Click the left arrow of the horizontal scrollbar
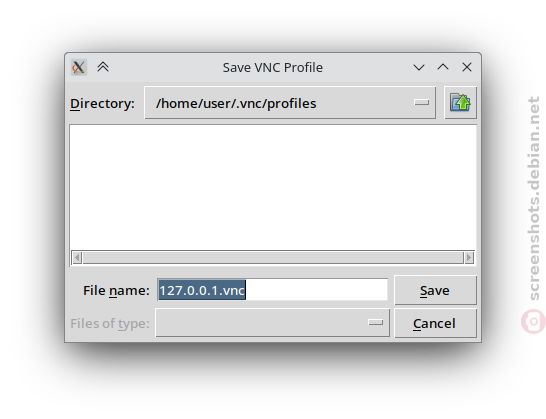The image size is (546, 419). (x=77, y=258)
